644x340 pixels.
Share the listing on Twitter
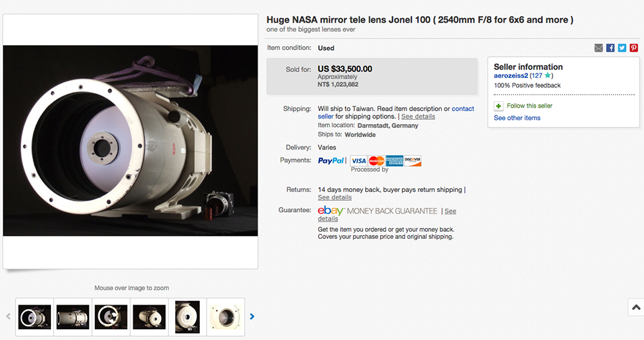[622, 48]
